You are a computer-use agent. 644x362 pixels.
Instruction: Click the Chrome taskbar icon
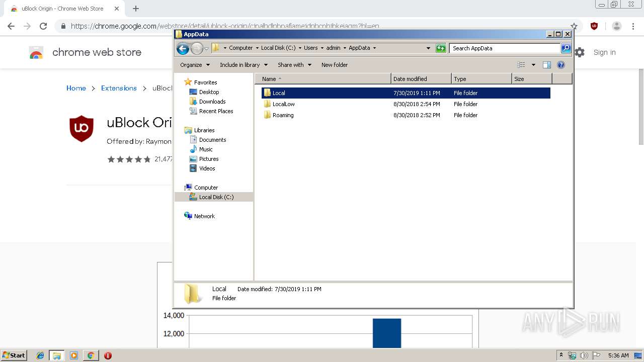[91, 355]
